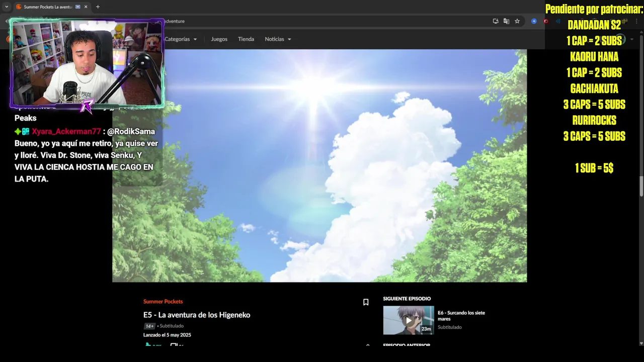This screenshot has width=644, height=362.
Task: Click the blue extension icon in toolbar
Action: click(534, 21)
